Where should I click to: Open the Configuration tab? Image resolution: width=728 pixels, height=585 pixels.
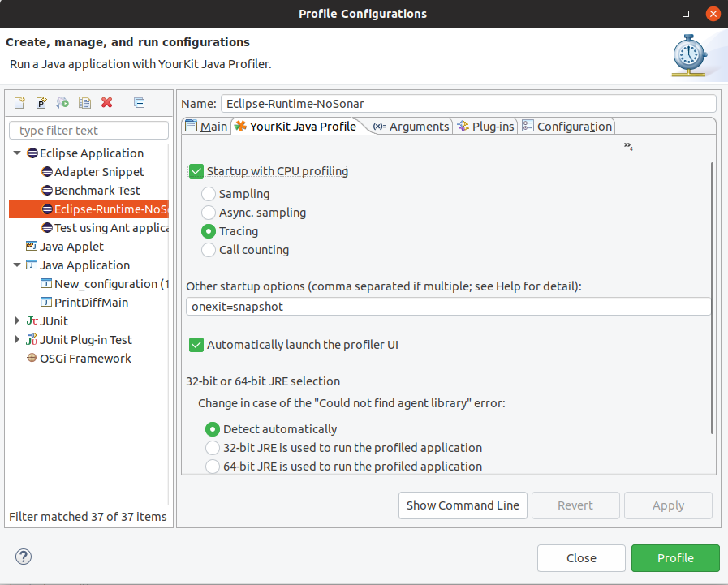coord(566,127)
